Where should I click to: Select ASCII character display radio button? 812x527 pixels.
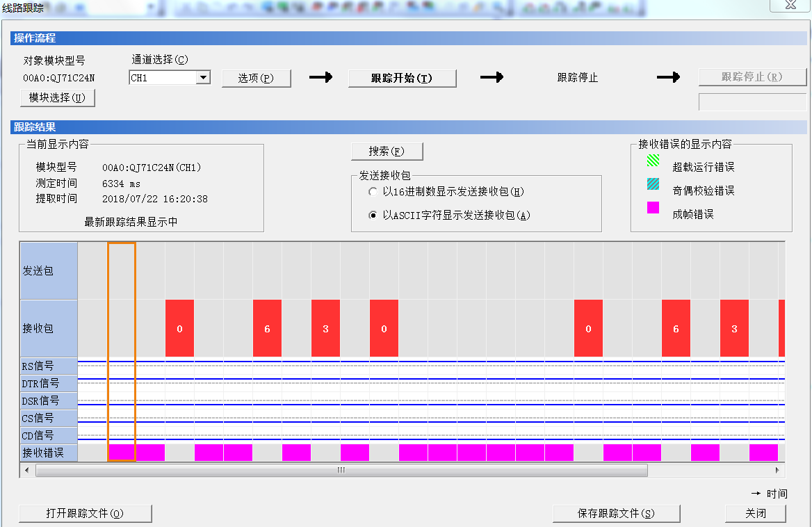point(373,216)
